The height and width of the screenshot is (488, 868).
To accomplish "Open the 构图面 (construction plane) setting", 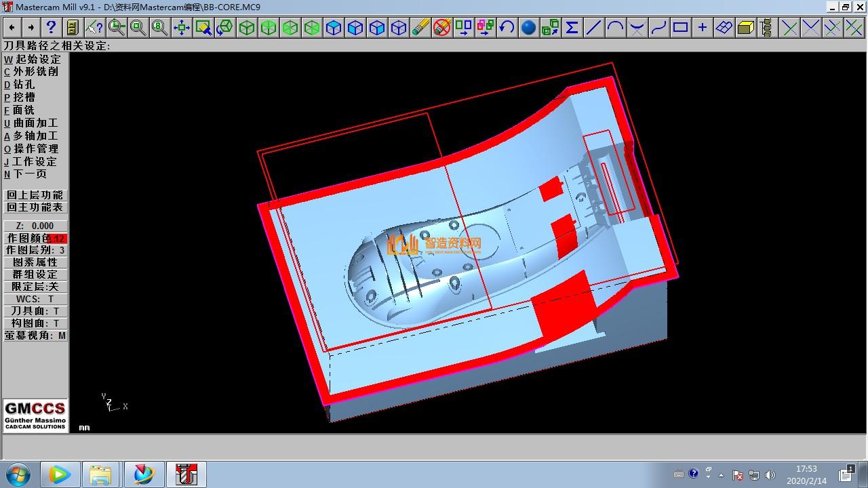I will 36,323.
